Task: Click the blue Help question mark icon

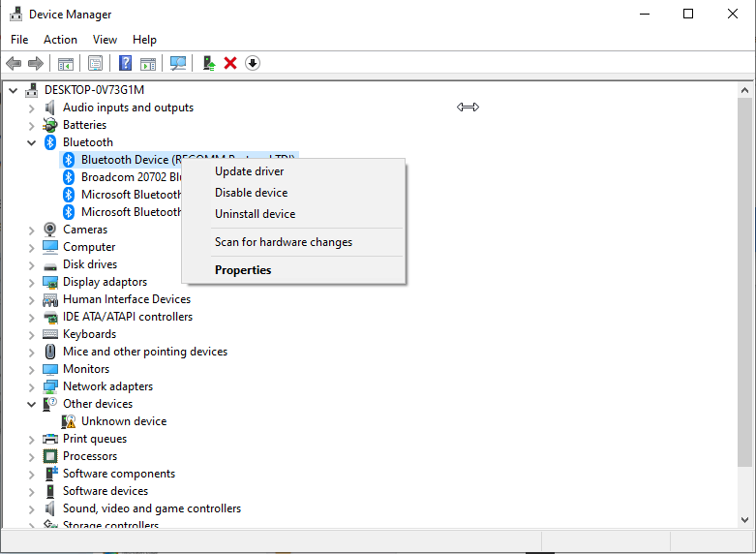Action: click(126, 63)
